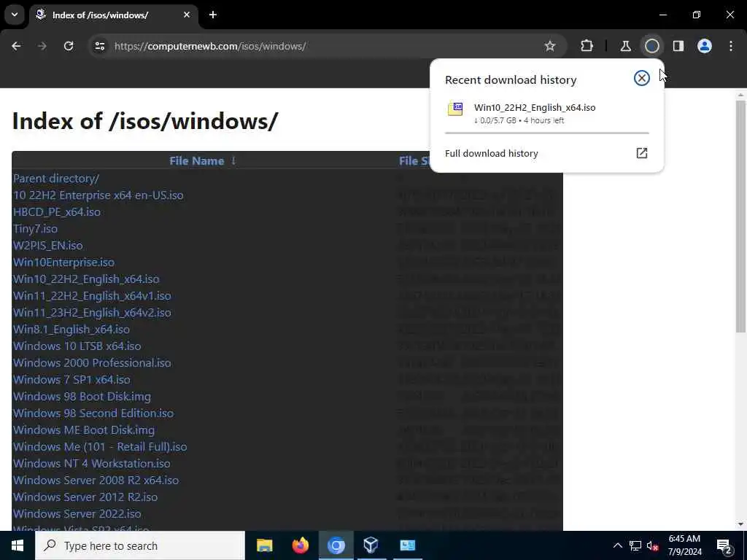Click the muted volume tray icon

653,545
